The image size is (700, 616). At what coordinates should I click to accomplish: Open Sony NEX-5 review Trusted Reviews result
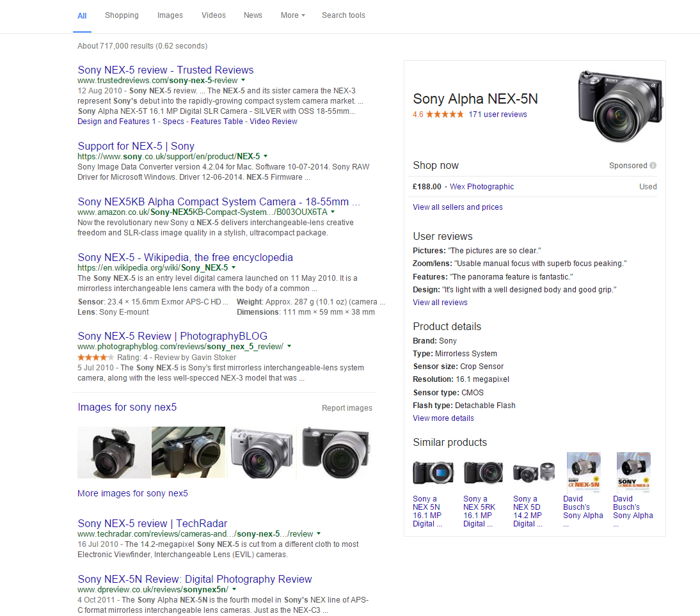click(166, 70)
